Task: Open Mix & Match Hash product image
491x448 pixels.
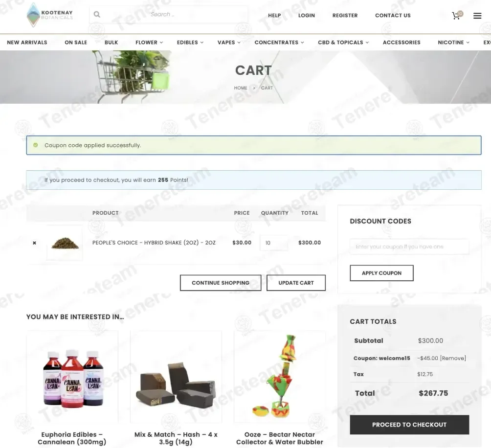Action: point(176,377)
